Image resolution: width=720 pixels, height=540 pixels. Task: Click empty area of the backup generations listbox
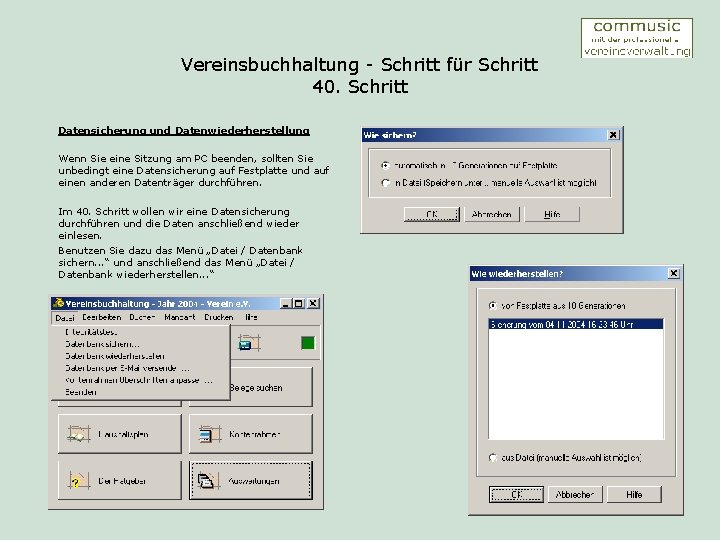click(x=576, y=384)
